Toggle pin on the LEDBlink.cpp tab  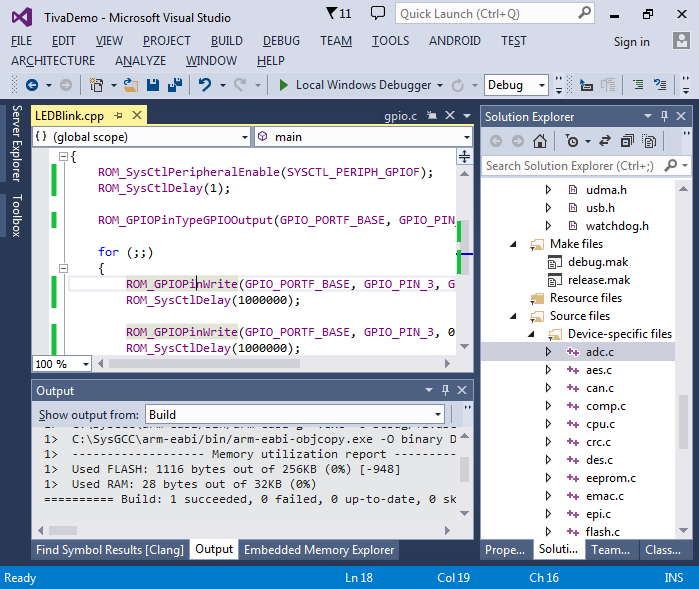click(x=118, y=115)
